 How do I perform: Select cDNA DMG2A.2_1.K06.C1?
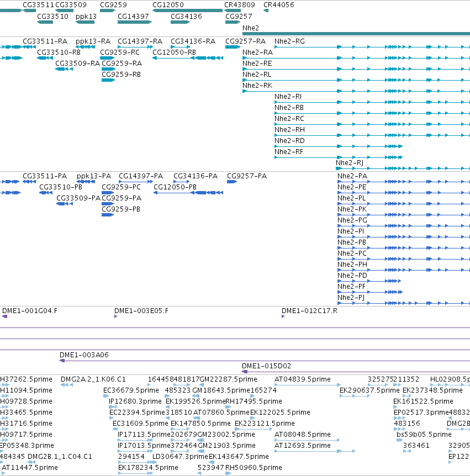[x=93, y=379]
